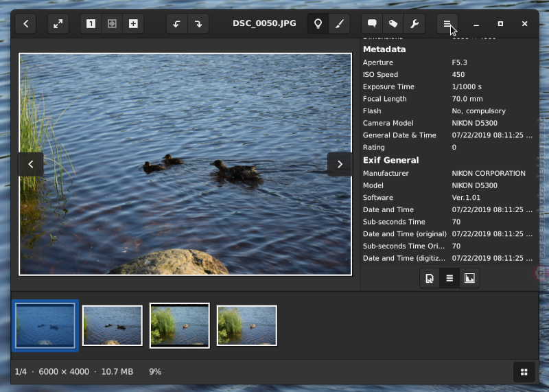Select the second thumbnail with ducks
549x392 pixels.
pyautogui.click(x=113, y=325)
